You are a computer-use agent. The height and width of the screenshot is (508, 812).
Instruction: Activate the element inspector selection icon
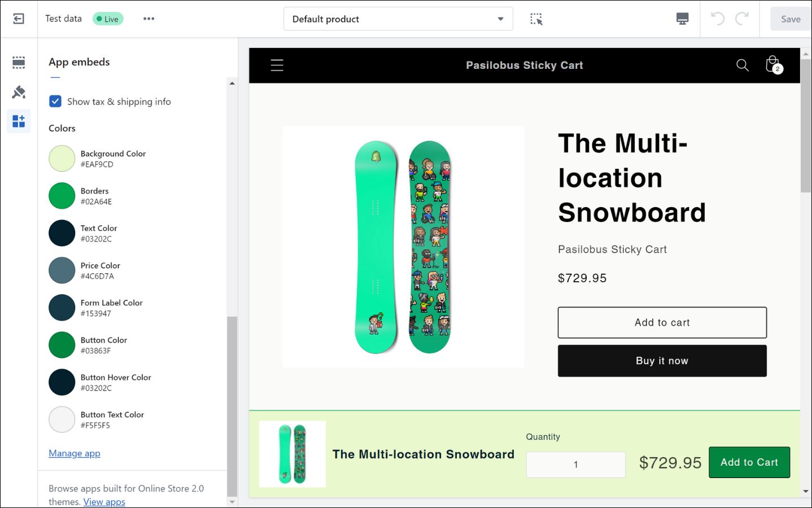click(x=536, y=19)
